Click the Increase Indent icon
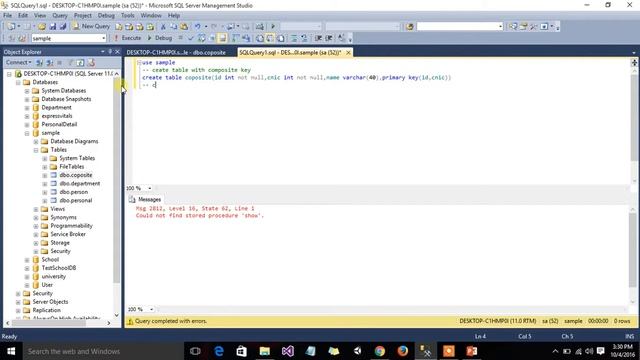The image size is (640, 360). pyautogui.click(x=329, y=38)
